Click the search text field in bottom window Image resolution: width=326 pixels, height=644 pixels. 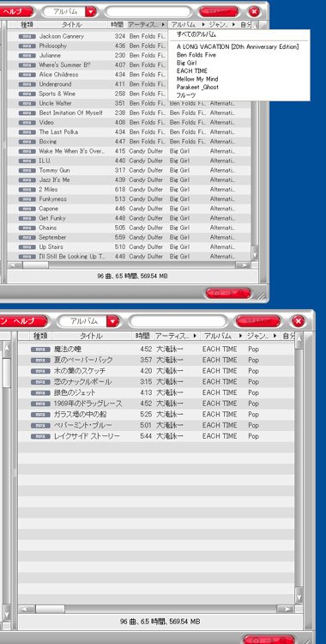coord(178,321)
